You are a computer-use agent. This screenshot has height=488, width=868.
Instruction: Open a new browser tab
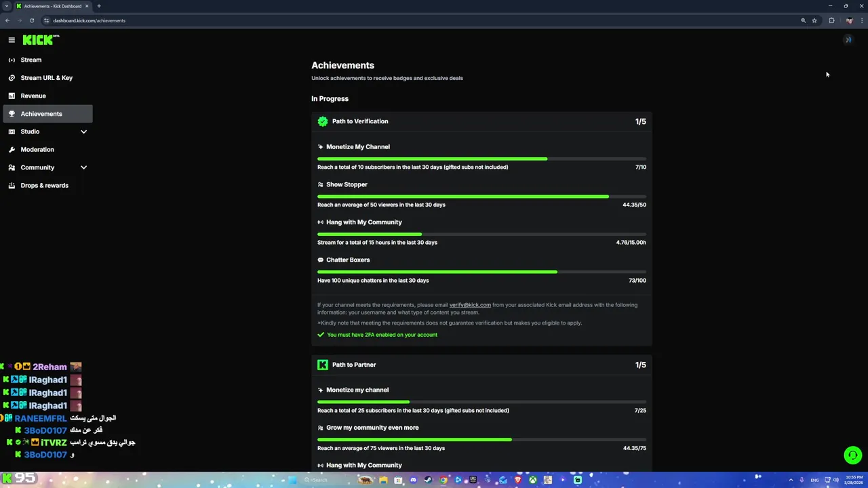tap(99, 6)
